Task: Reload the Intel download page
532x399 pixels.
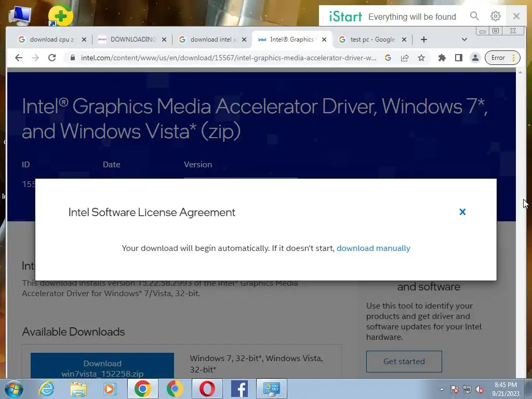Action: [x=52, y=58]
